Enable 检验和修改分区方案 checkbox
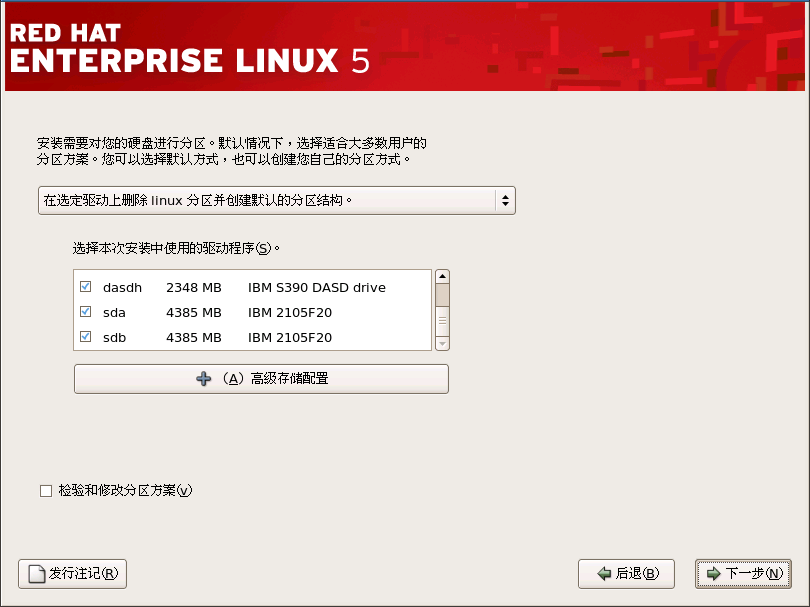This screenshot has height=607, width=810. 46,491
